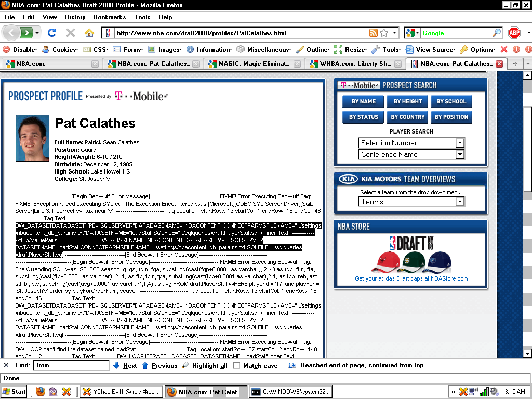The image size is (532, 399).
Task: Go forward with the green Forward arrow
Action: coord(26,33)
